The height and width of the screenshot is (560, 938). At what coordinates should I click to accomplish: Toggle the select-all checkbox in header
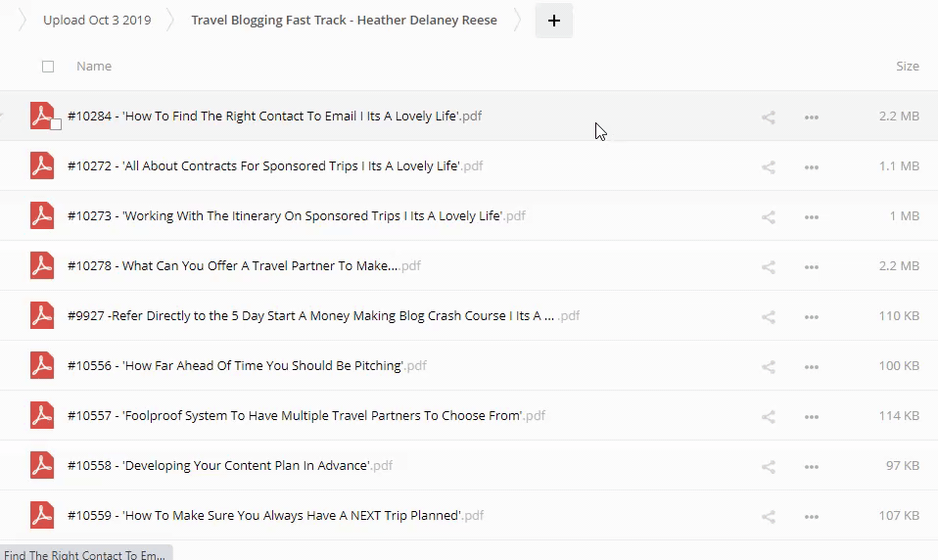click(48, 67)
